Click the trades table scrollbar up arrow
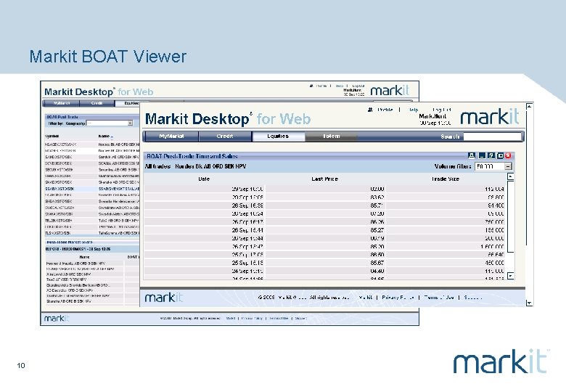 (x=510, y=176)
